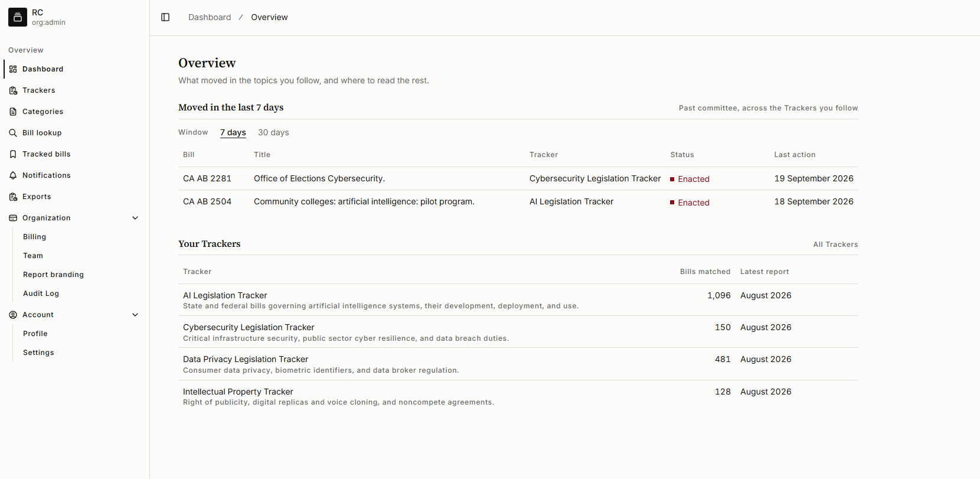Open bill CA AB 2281
Image resolution: width=980 pixels, height=479 pixels.
point(207,178)
